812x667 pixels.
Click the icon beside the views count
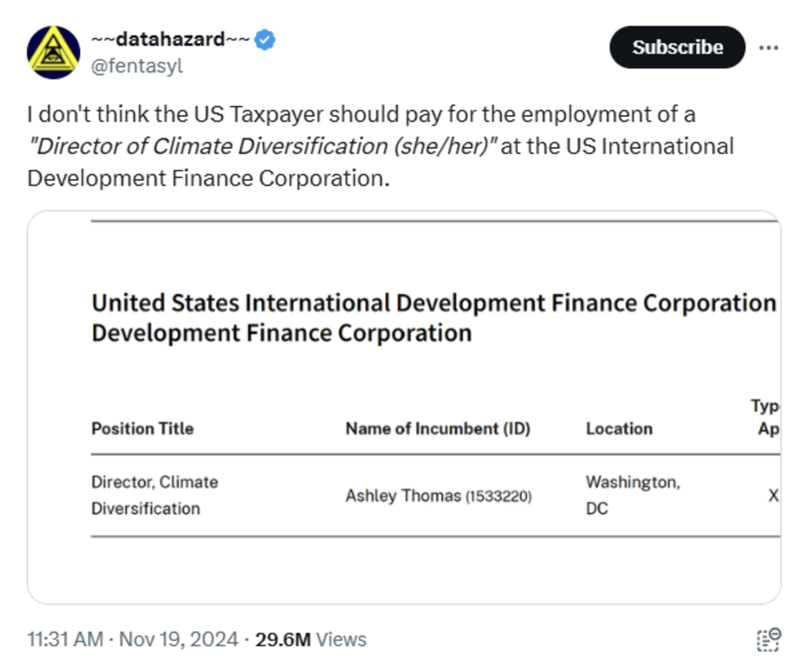pyautogui.click(x=769, y=640)
